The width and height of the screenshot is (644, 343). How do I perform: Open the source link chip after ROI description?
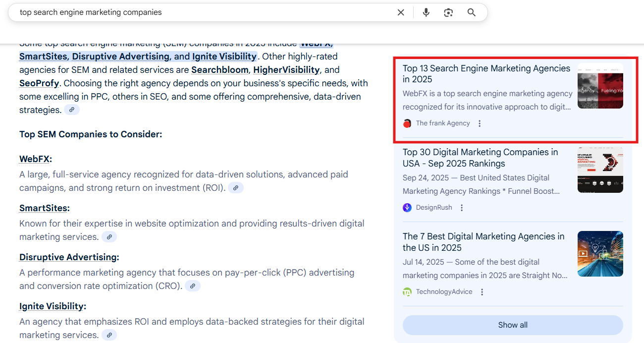(x=236, y=187)
